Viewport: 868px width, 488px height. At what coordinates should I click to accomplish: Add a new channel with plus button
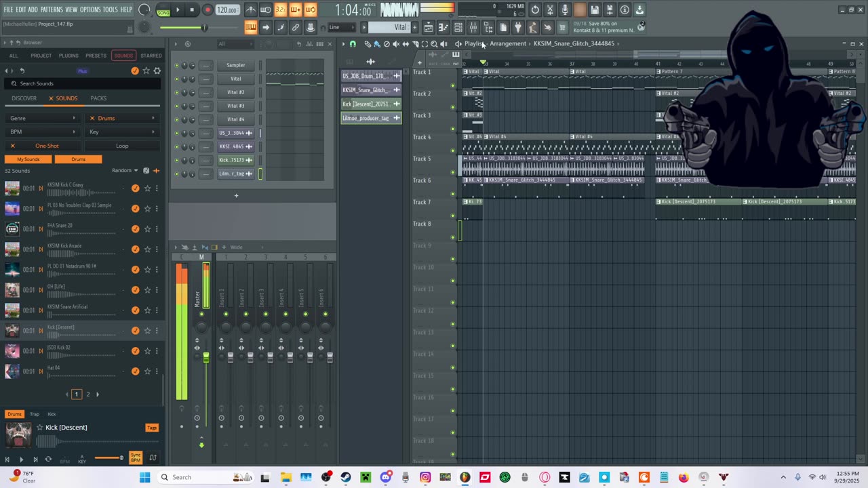pyautogui.click(x=236, y=196)
